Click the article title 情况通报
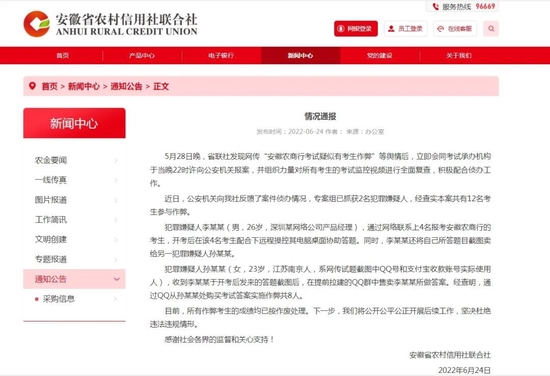The image size is (550, 376). tap(320, 116)
